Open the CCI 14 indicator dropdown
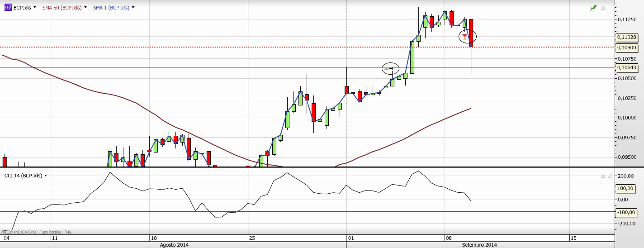Screen dimensions: 644x248 (x=46, y=176)
